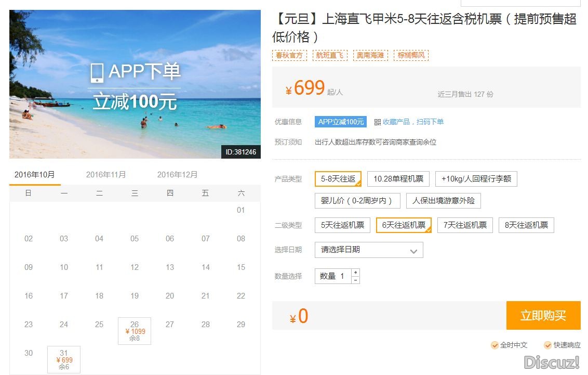588x375 pixels.
Task: Click the 棕榈椰风 tag
Action: tap(411, 55)
